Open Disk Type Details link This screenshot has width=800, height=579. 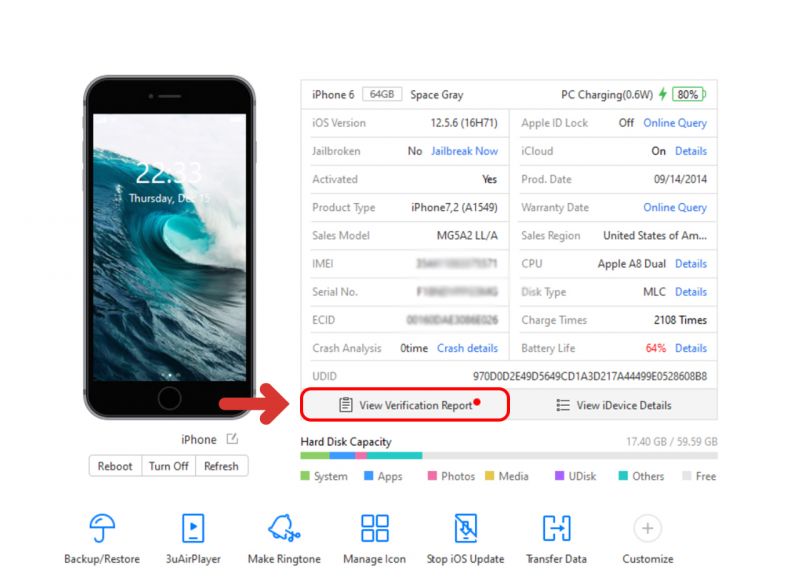click(690, 292)
